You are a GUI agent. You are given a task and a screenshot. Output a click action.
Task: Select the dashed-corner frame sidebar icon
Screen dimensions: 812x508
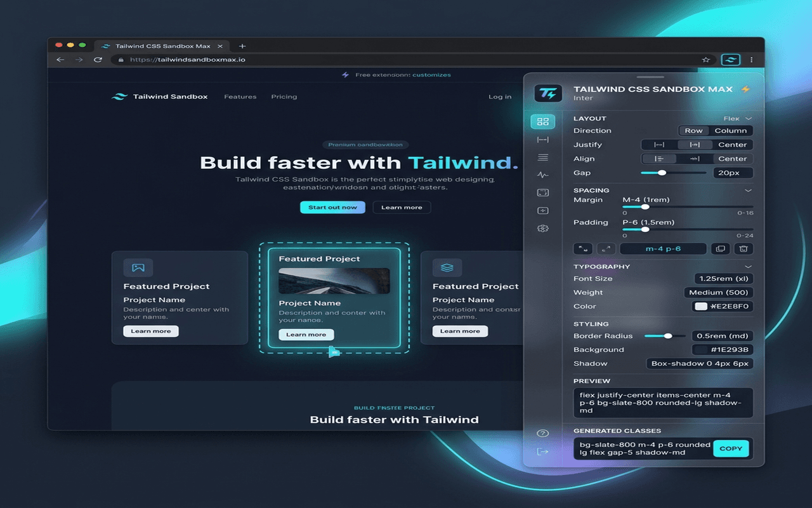(542, 192)
